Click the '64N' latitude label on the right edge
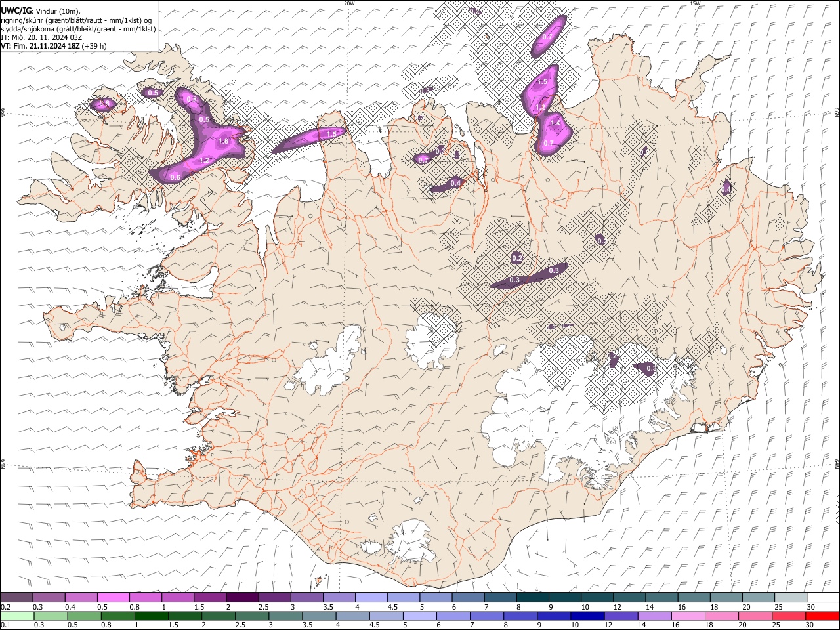840x630 pixels. tap(837, 463)
